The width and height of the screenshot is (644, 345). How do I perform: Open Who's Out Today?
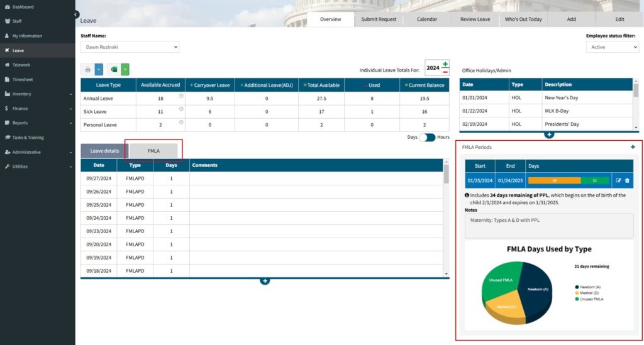point(523,19)
